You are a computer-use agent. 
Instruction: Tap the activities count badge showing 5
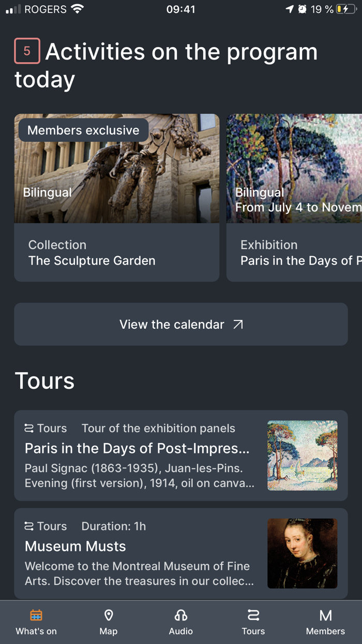click(27, 51)
